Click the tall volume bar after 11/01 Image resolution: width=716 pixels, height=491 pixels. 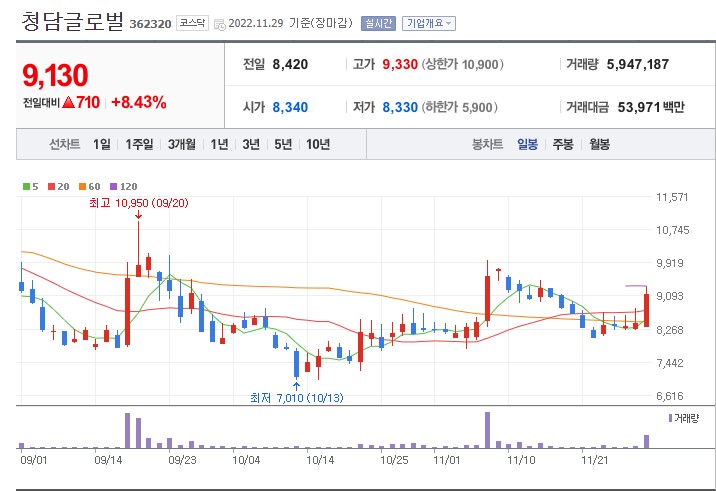pyautogui.click(x=487, y=430)
